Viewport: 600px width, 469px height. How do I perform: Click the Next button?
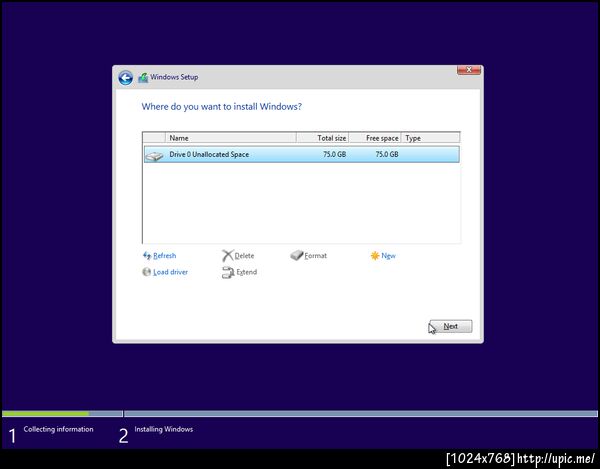point(451,326)
